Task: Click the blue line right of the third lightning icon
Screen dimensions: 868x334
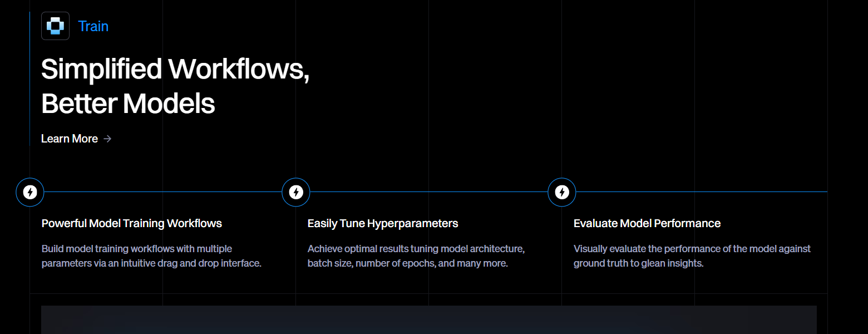Action: (701, 191)
